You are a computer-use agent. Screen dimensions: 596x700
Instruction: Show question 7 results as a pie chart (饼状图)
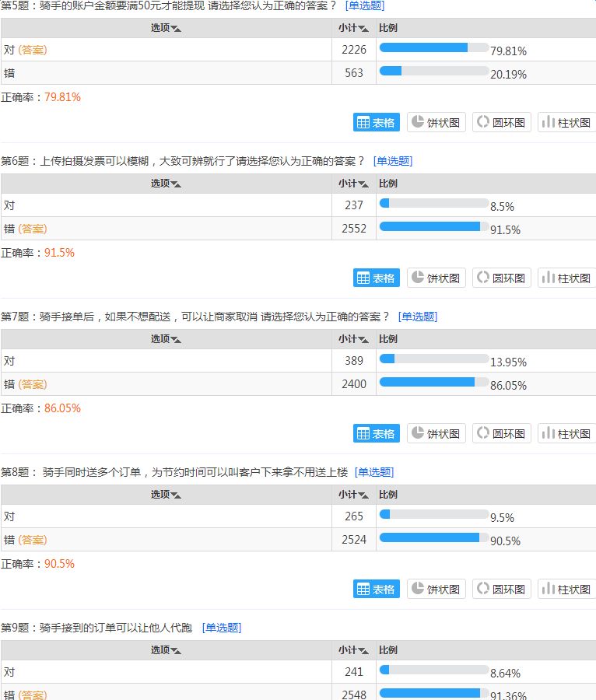point(436,433)
